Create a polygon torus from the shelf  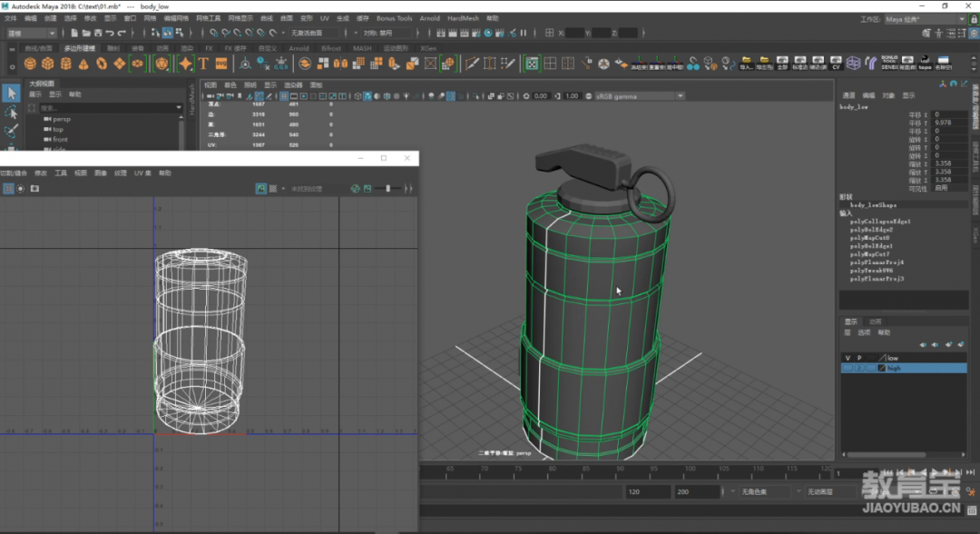click(102, 64)
